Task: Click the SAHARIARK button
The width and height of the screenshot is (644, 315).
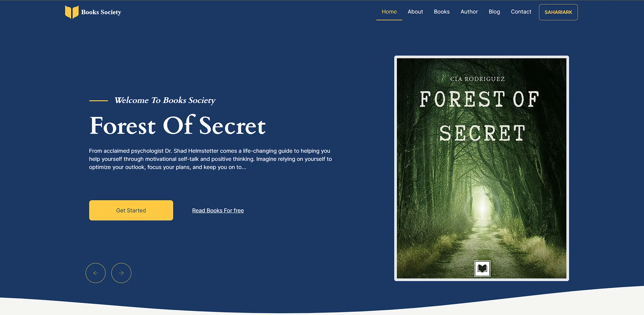Action: pos(558,12)
